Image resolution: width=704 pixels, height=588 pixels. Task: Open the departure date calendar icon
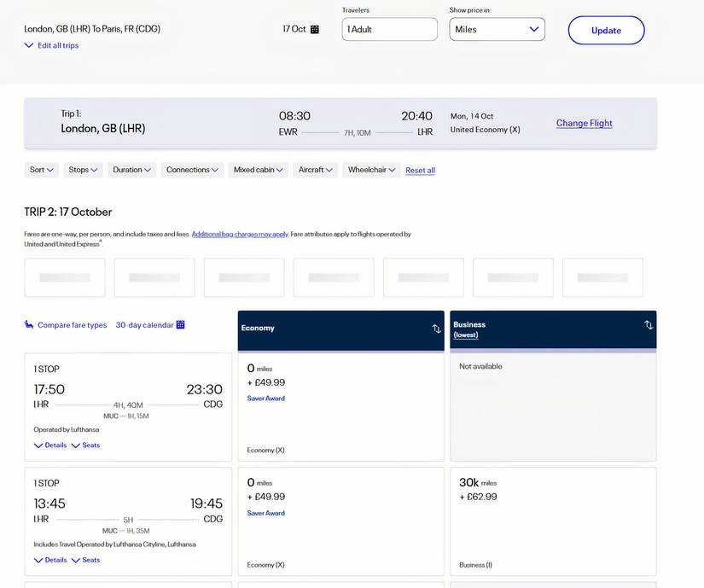coord(313,28)
